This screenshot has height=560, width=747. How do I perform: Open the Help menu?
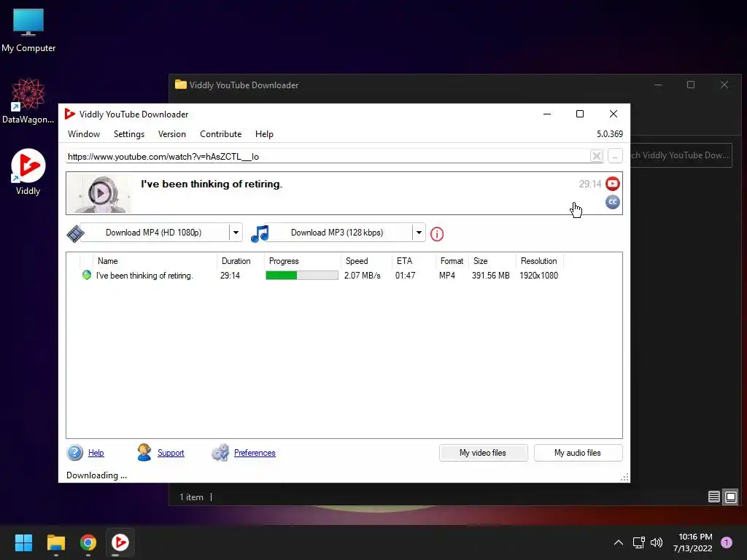(x=264, y=134)
